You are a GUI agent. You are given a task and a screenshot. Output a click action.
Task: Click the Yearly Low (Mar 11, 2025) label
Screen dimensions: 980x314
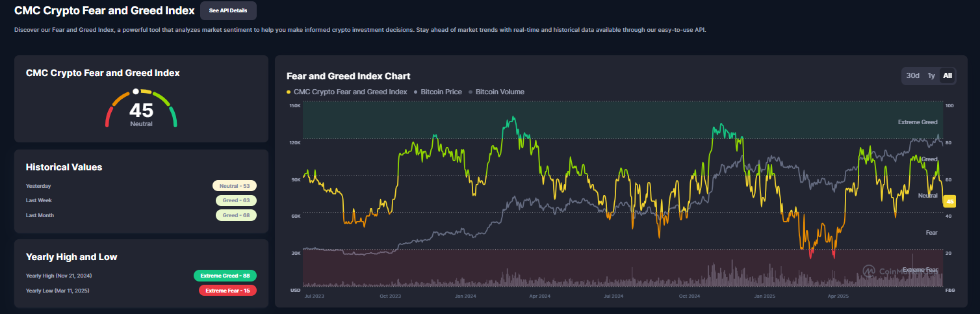coord(59,291)
